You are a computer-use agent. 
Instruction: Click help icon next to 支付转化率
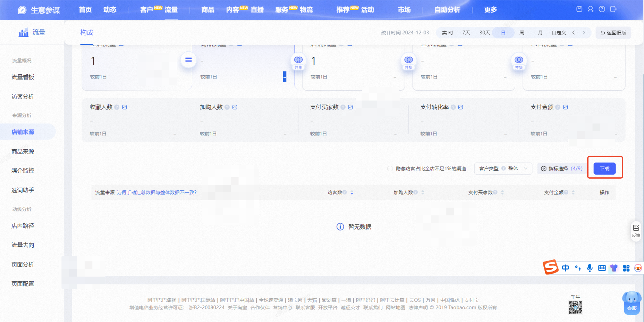pos(453,107)
